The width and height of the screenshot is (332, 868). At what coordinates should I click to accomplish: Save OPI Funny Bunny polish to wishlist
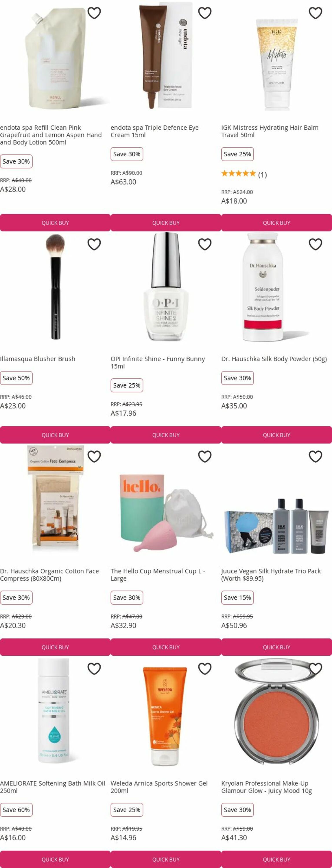coord(205,244)
